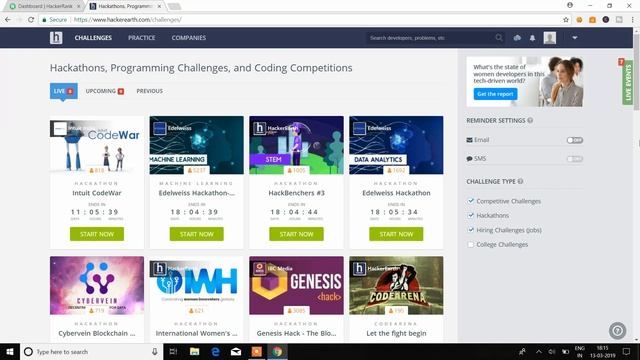
Task: Open Task View in taskbar
Action: click(x=173, y=351)
